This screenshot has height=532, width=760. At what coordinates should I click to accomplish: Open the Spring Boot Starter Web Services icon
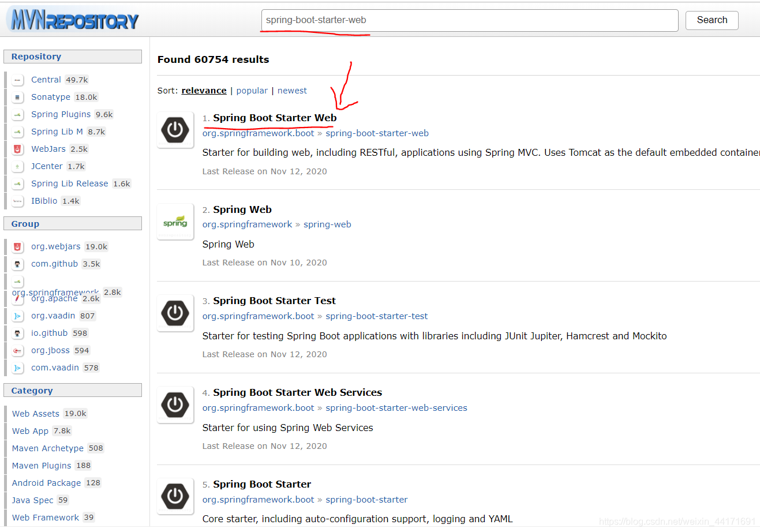pos(175,404)
